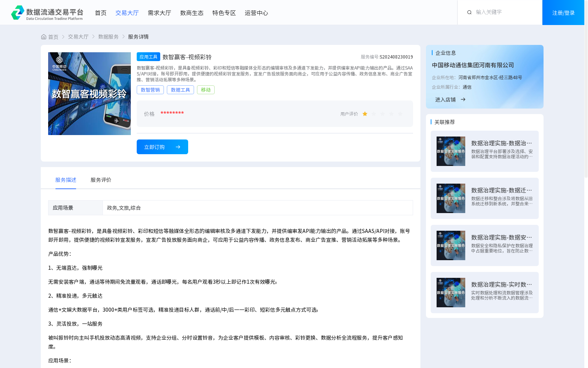Click the 立即订购 button
Screen dimensions: 588x368
coord(162,147)
